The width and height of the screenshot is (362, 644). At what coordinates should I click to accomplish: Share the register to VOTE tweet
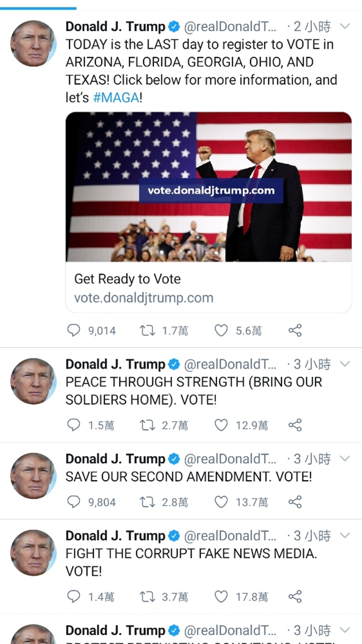click(295, 330)
